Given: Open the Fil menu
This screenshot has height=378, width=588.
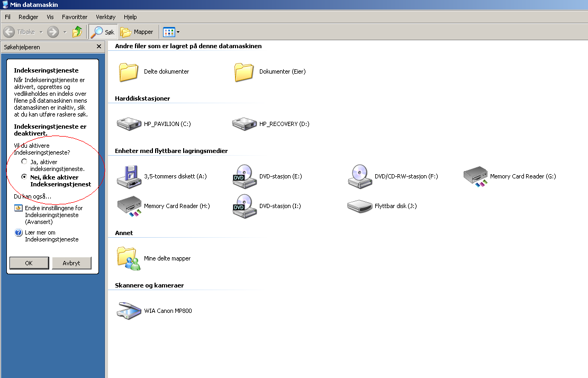Looking at the screenshot, I should pyautogui.click(x=7, y=17).
